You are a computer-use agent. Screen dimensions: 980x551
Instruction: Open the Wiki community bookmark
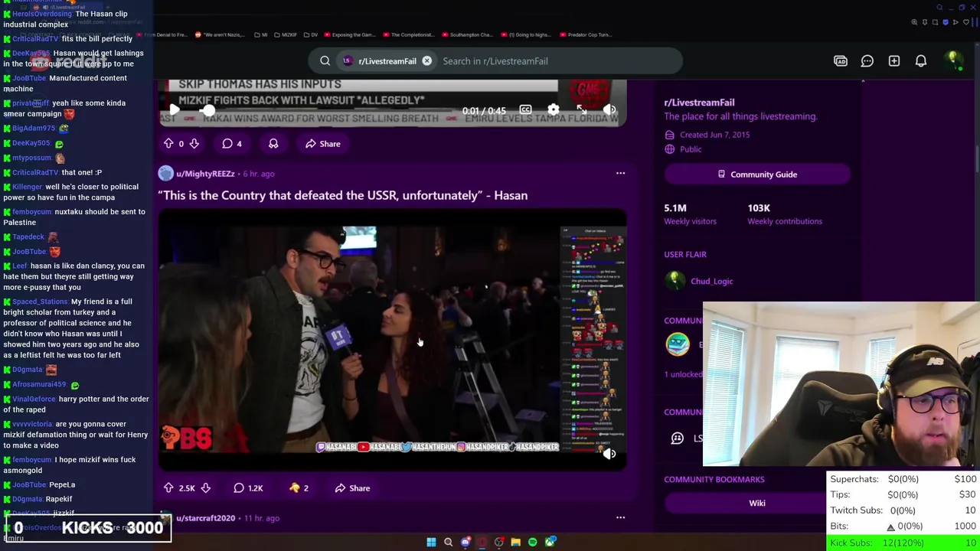[x=756, y=503]
